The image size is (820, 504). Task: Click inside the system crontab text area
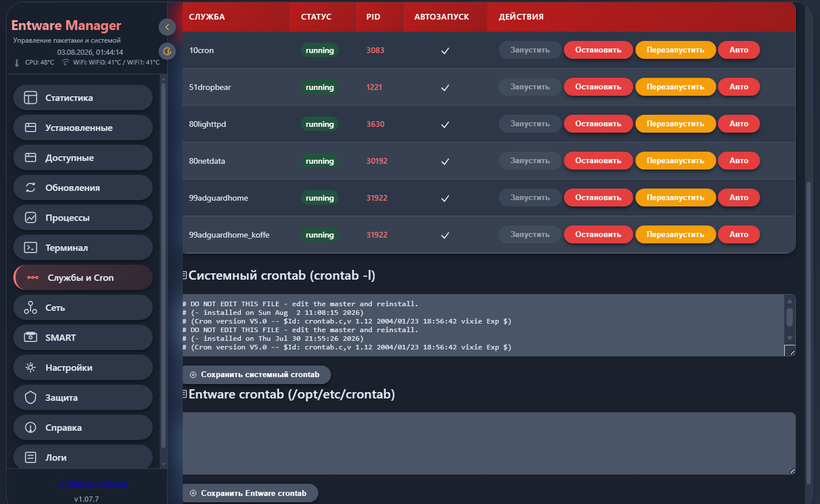[x=483, y=325]
